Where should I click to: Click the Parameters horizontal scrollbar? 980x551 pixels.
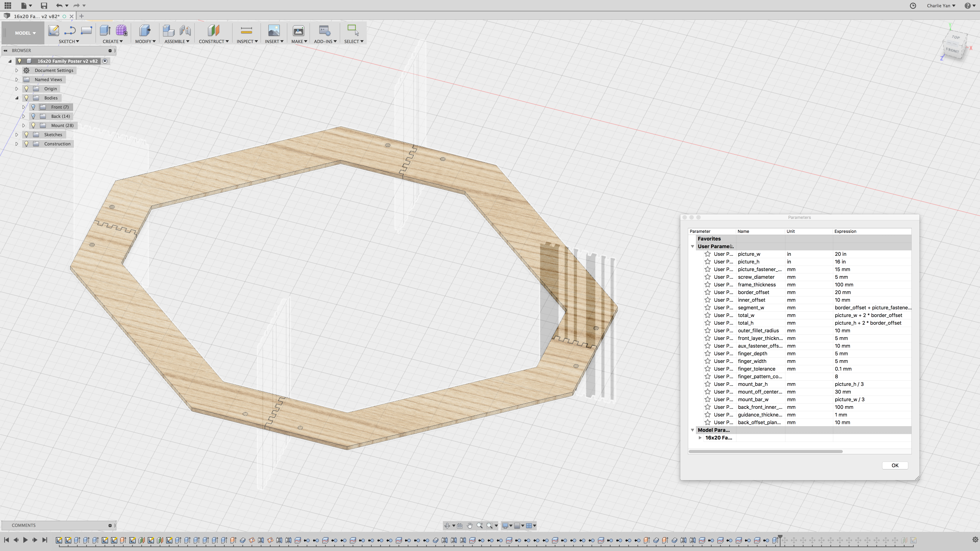coord(765,451)
